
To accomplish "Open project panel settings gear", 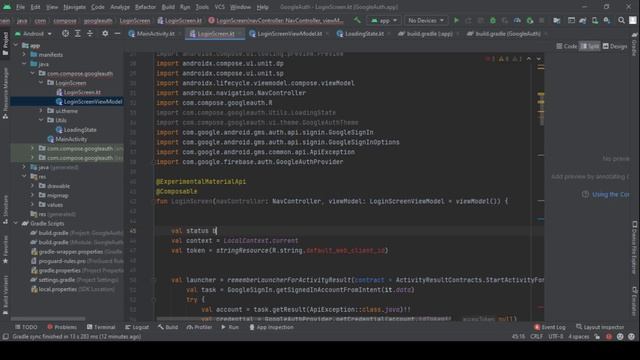I will click(x=105, y=33).
